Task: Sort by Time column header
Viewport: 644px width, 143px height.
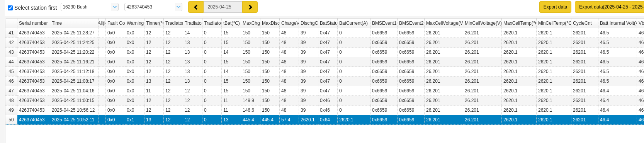Action: click(x=74, y=23)
